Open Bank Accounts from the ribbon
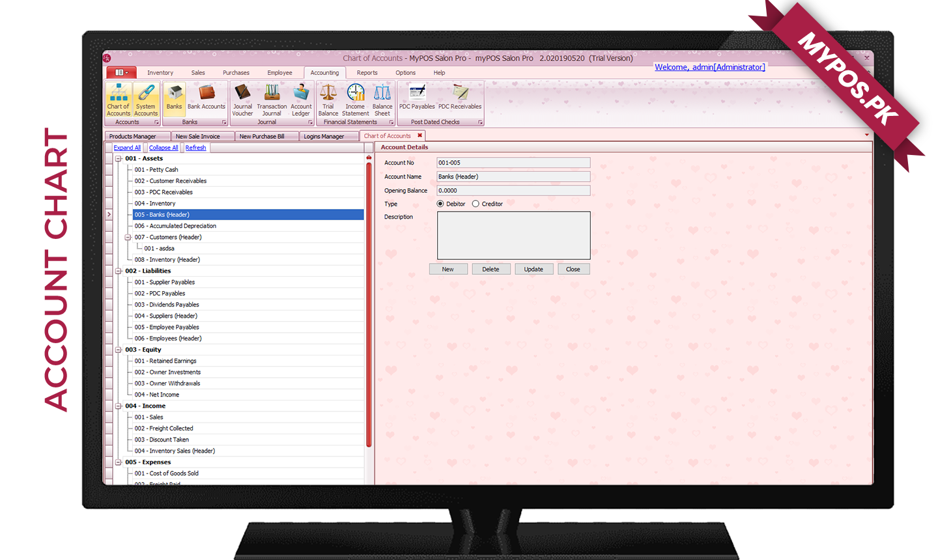The height and width of the screenshot is (560, 938). [206, 96]
